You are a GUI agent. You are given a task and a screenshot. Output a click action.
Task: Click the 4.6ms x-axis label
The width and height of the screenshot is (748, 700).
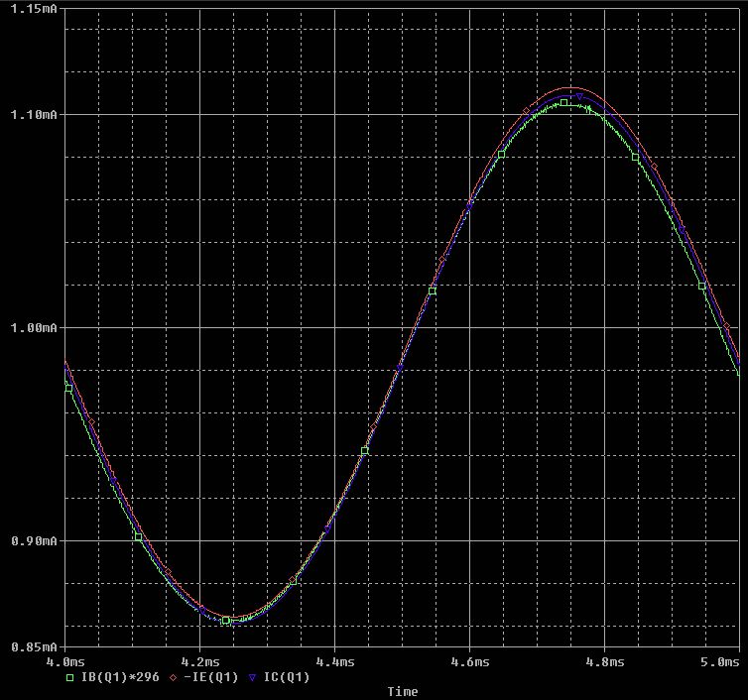470,662
